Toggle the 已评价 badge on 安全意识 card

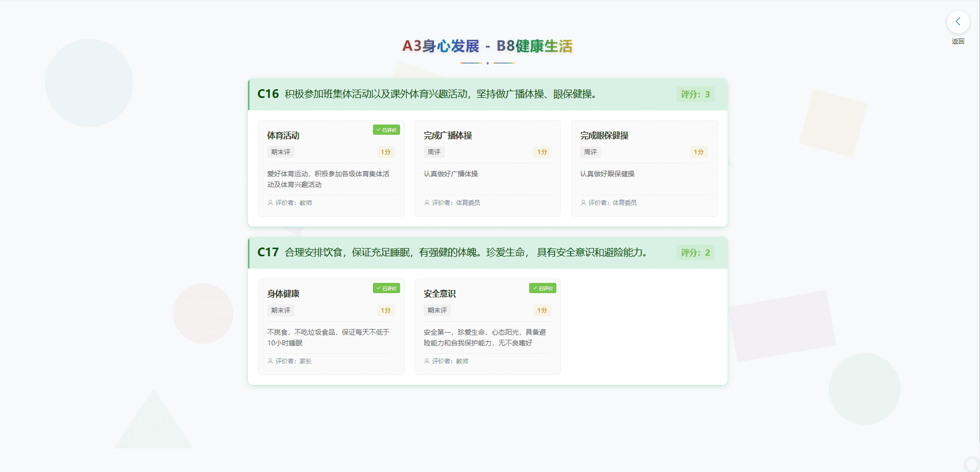[x=543, y=288]
